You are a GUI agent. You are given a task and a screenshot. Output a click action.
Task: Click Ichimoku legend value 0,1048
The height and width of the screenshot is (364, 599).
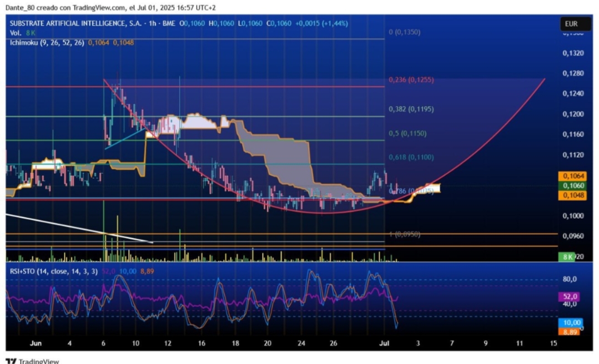coord(123,42)
